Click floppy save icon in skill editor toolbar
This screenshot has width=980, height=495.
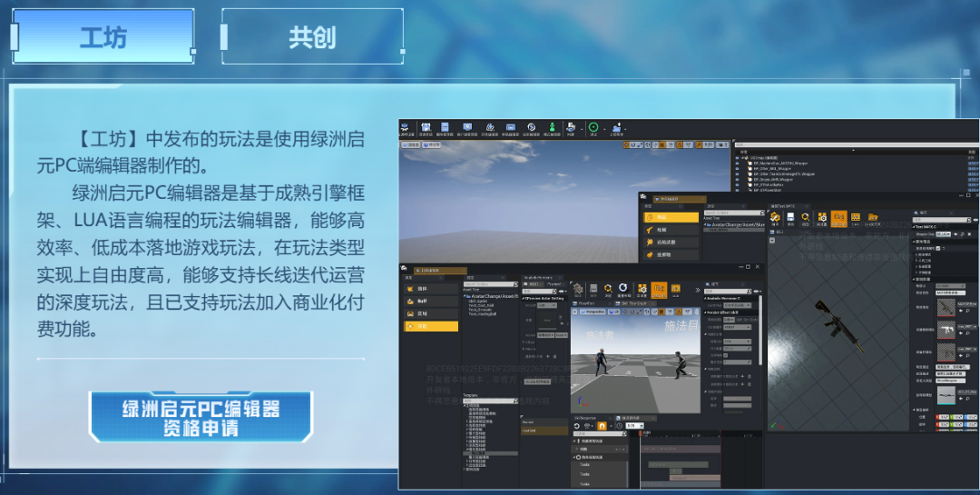click(593, 289)
